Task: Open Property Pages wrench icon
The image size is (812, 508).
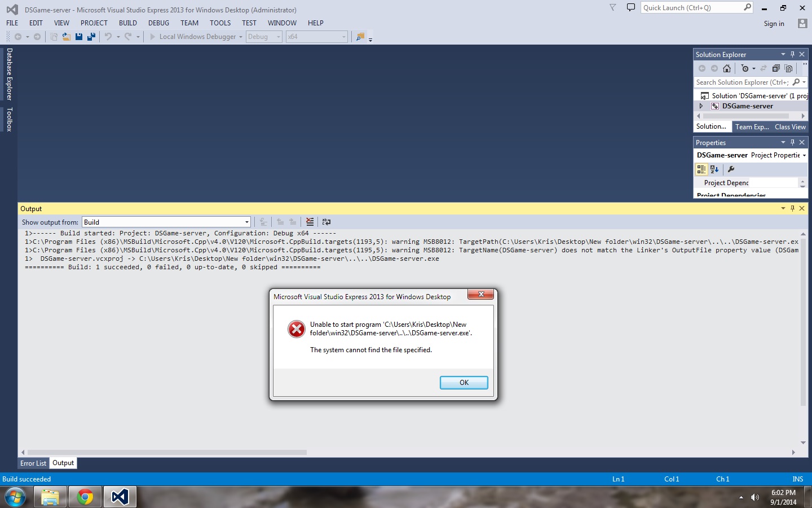Action: [731, 169]
